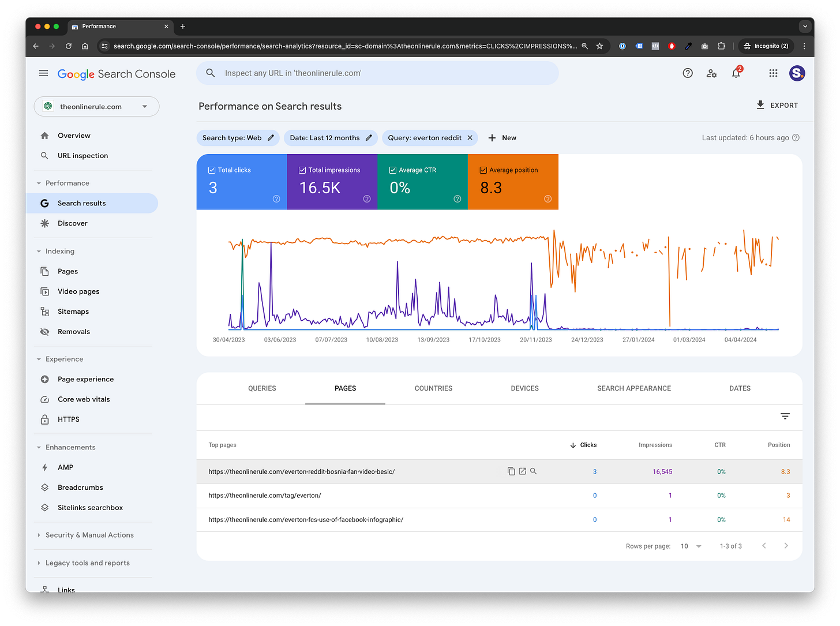The image size is (840, 626).
Task: Click the Export button
Action: pyautogui.click(x=777, y=106)
